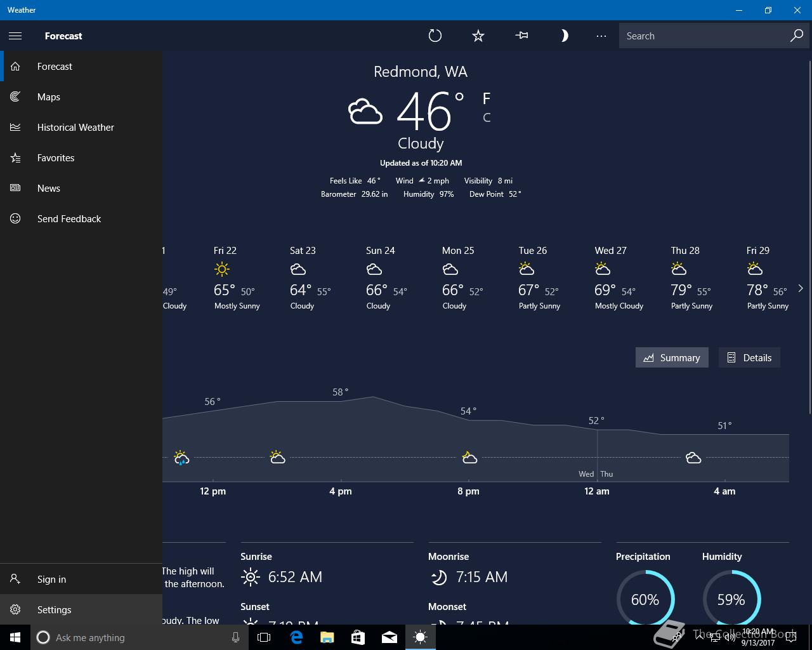Open Maps in the sidebar
This screenshot has height=650, width=812.
81,96
